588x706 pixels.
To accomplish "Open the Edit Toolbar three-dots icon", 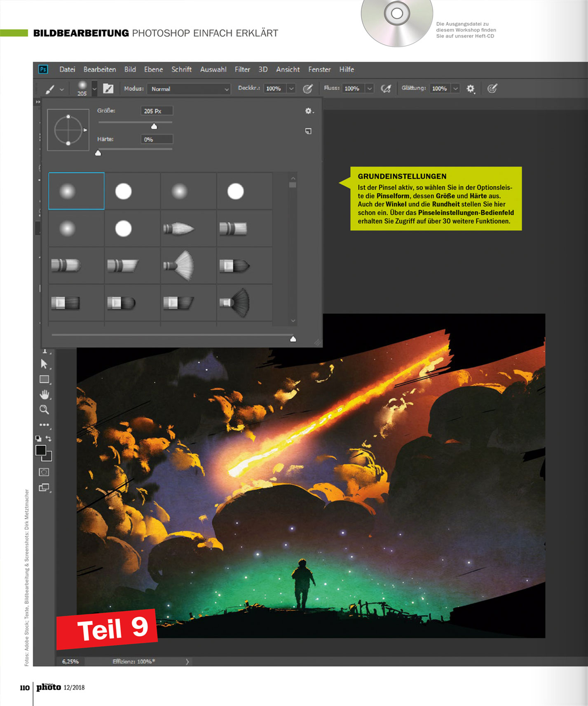I will [x=44, y=425].
